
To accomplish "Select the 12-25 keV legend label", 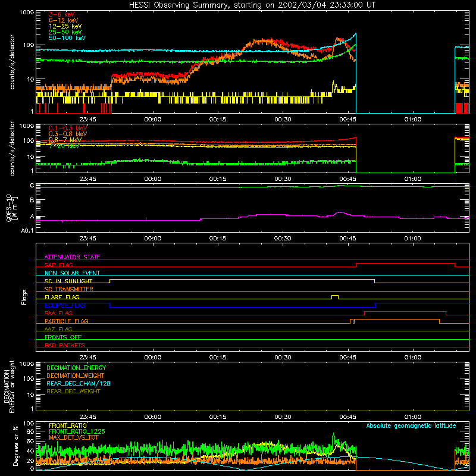I will point(65,26).
